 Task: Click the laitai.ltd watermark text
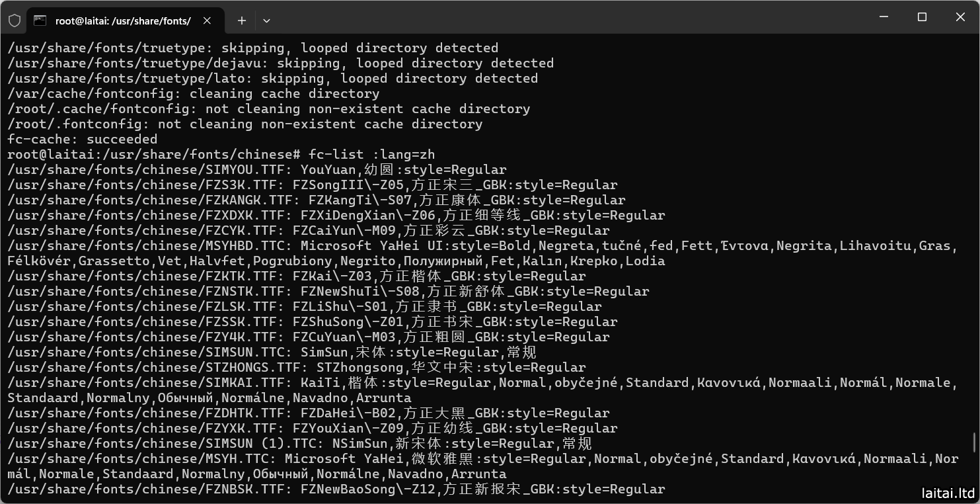[x=948, y=492]
